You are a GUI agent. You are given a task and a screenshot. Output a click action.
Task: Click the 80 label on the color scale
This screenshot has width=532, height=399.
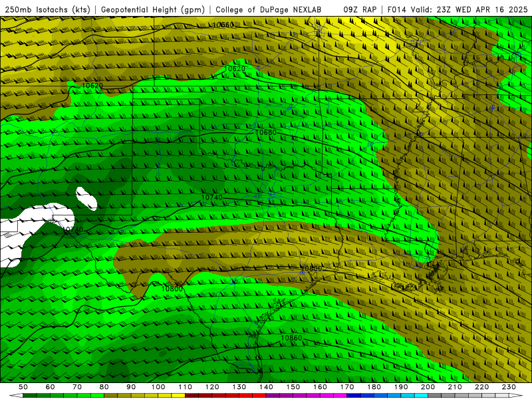coord(104,387)
